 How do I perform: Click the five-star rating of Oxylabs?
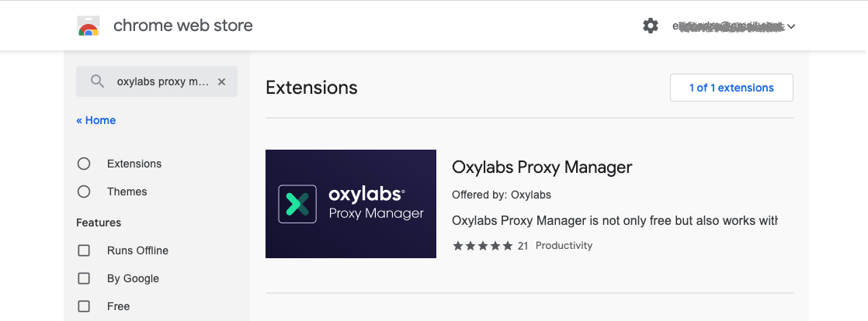pos(483,246)
